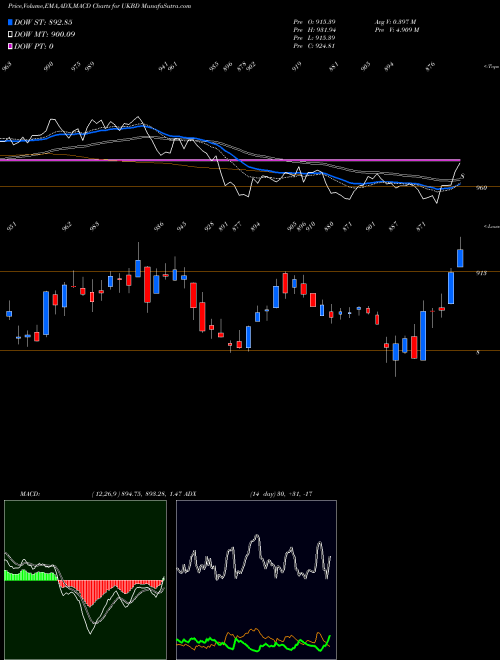Select the 'DOW PT: 0' legend label
Image resolution: width=500 pixels, height=660 pixels.
(34, 46)
